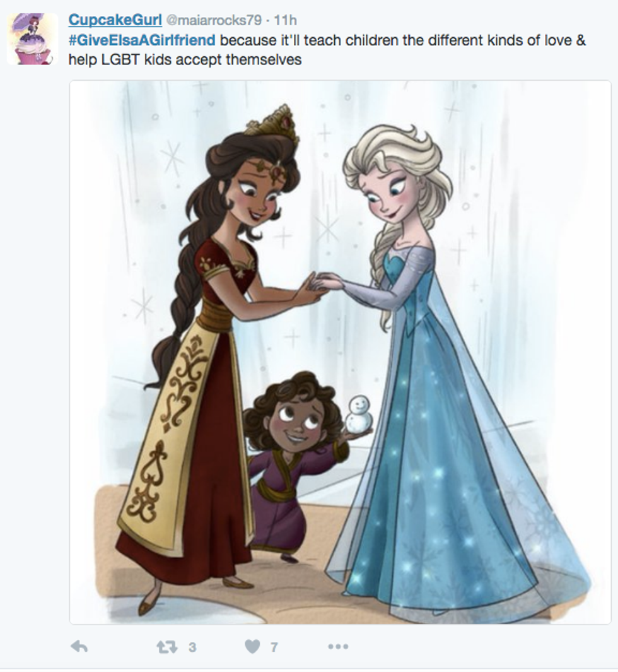
Task: Open the CupcakeGurl profile avatar
Action: [33, 39]
